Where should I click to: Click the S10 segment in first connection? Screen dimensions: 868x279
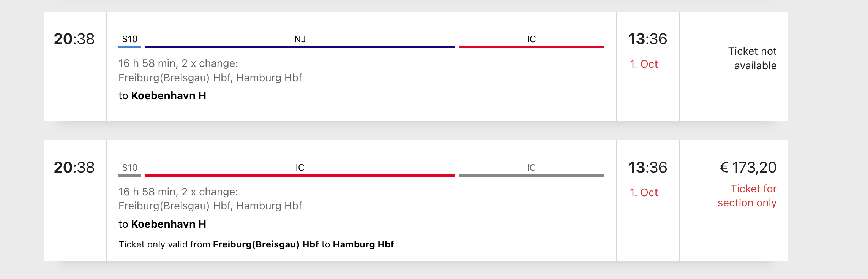tap(130, 41)
